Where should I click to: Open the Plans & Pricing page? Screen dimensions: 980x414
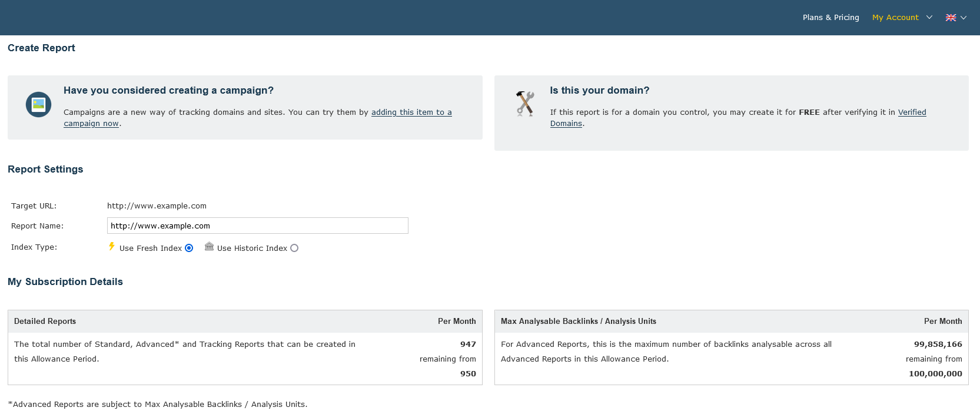(x=830, y=18)
